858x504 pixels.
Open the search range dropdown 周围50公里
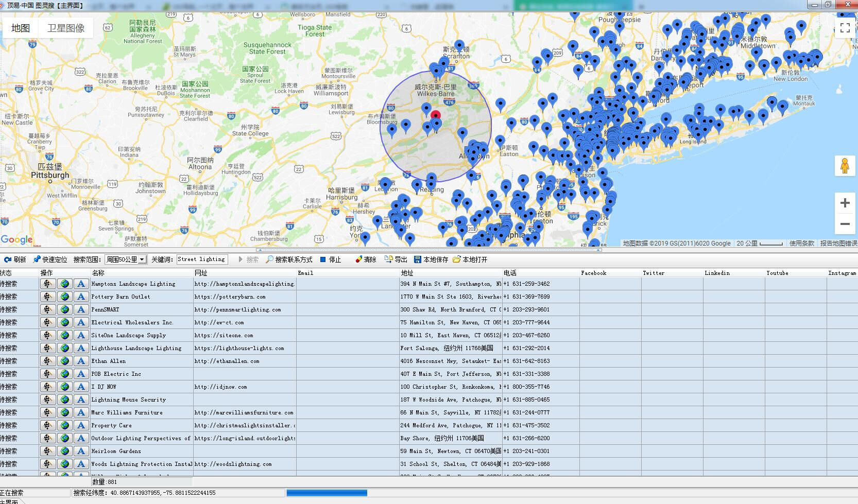click(x=126, y=259)
